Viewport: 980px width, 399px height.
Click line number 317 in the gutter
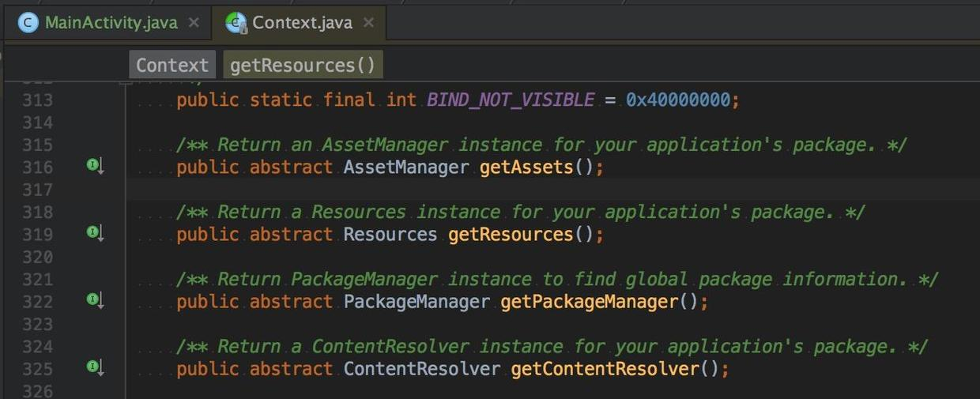(x=38, y=190)
